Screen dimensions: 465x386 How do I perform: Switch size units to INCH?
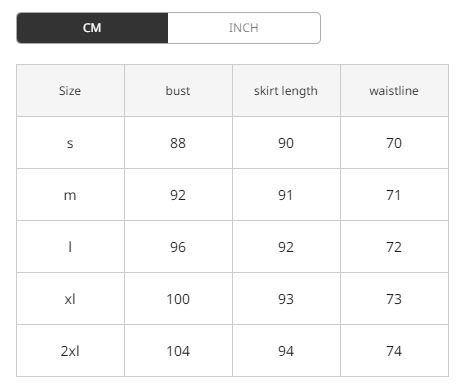[244, 28]
